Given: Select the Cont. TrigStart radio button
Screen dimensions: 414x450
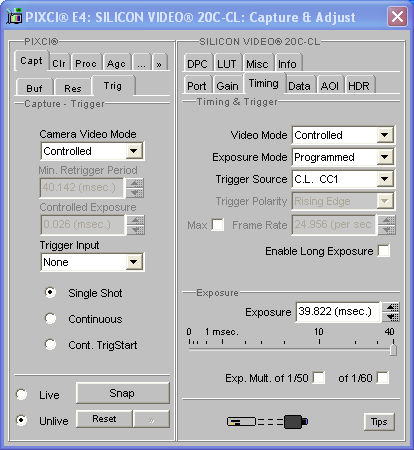Looking at the screenshot, I should pos(50,344).
